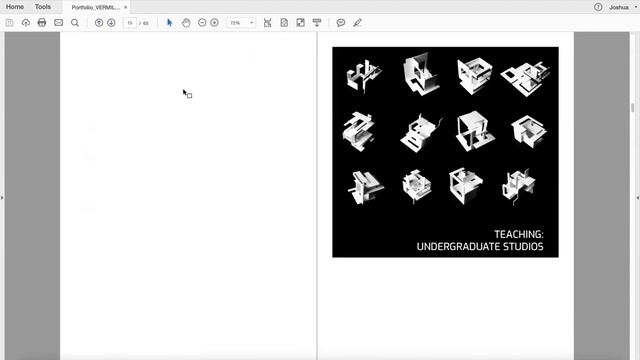Select the highlight pen tool
Screen dimensions: 640x360
pyautogui.click(x=357, y=23)
